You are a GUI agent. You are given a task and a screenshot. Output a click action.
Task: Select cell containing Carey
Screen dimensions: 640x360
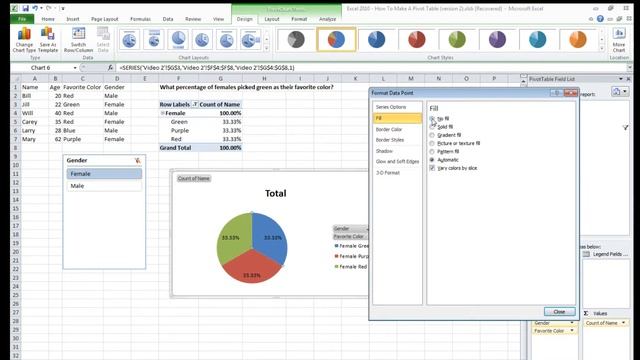click(x=35, y=122)
